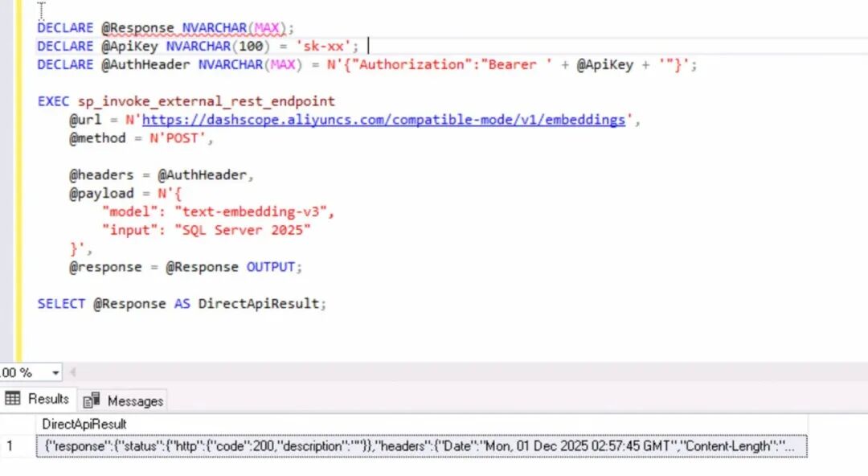This screenshot has height=476, width=868.
Task: Click the OUTPUT keyword
Action: click(x=271, y=267)
